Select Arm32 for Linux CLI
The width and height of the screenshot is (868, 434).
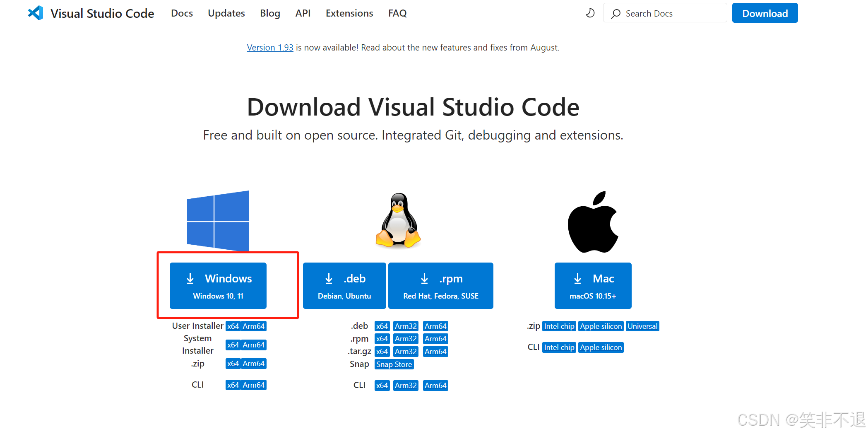[x=406, y=386]
